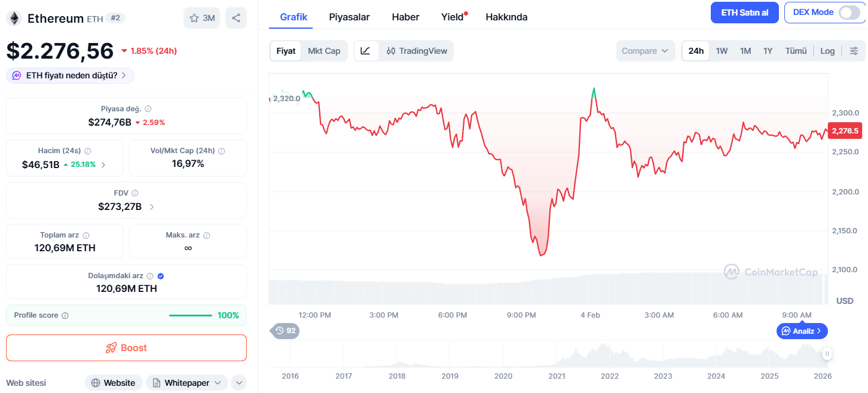This screenshot has width=868, height=393.
Task: Click info icon next to FDV
Action: point(135,193)
